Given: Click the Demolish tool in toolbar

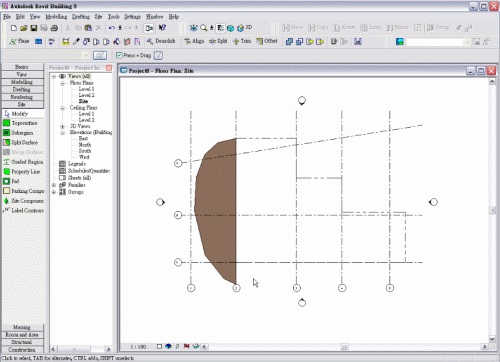Looking at the screenshot, I should tap(161, 41).
